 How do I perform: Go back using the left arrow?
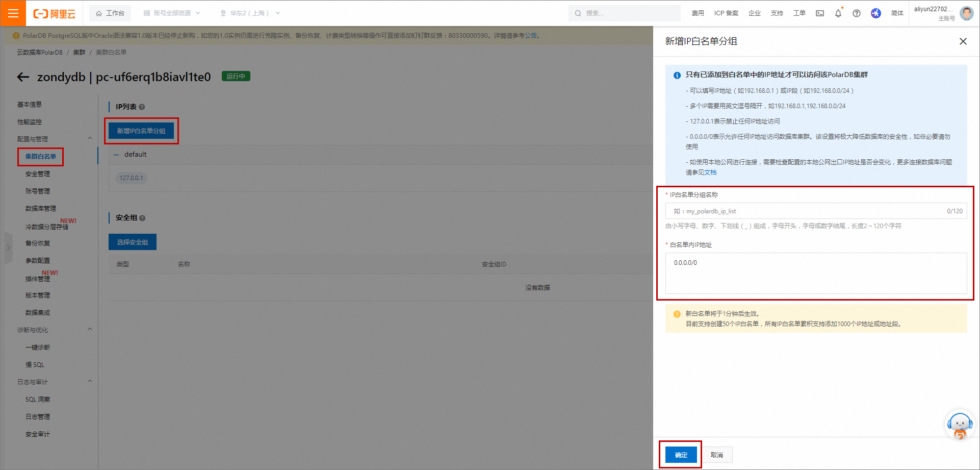click(23, 77)
